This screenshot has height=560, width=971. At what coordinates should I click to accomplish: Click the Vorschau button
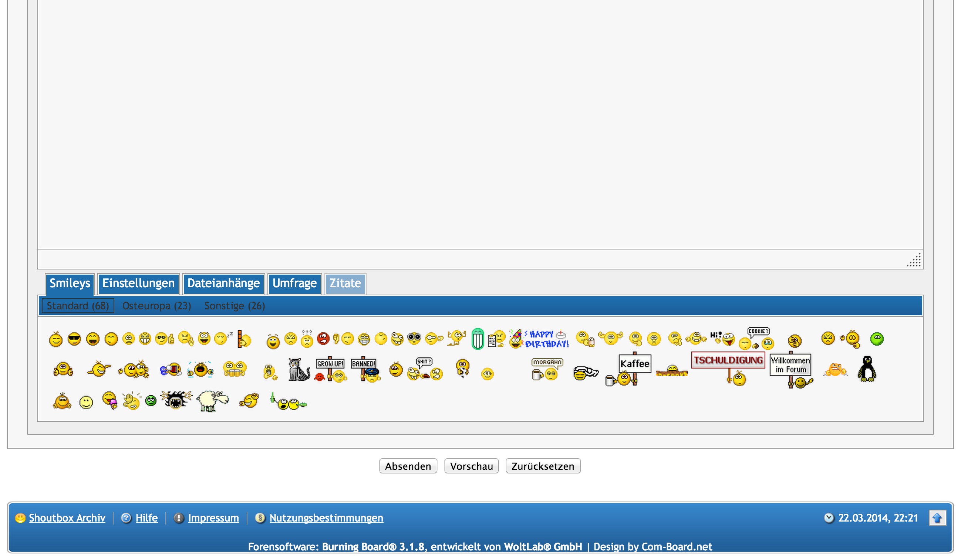471,466
